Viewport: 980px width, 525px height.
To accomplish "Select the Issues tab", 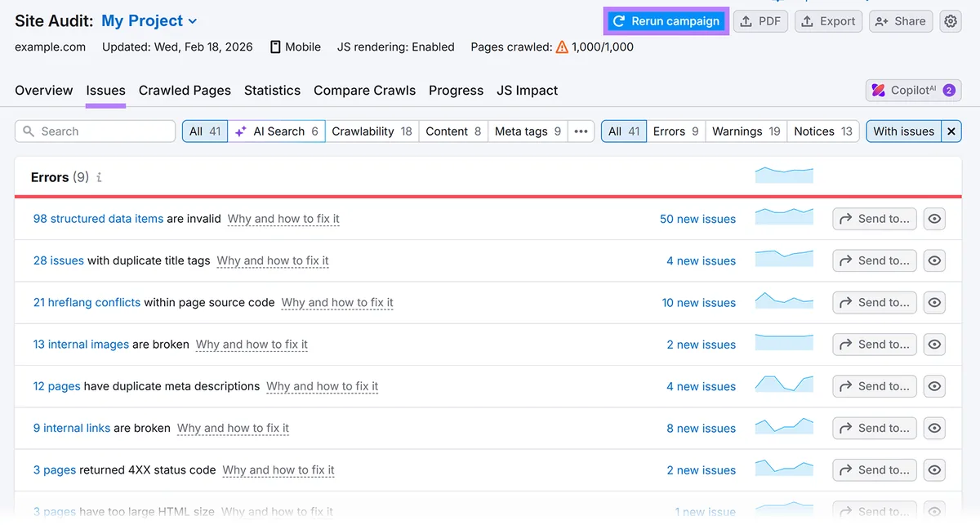I will click(x=105, y=91).
